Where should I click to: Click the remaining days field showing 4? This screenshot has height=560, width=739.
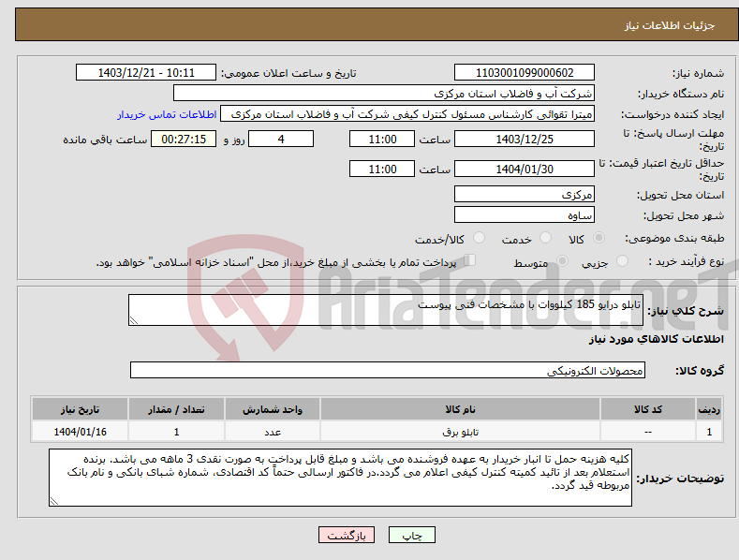pos(281,139)
